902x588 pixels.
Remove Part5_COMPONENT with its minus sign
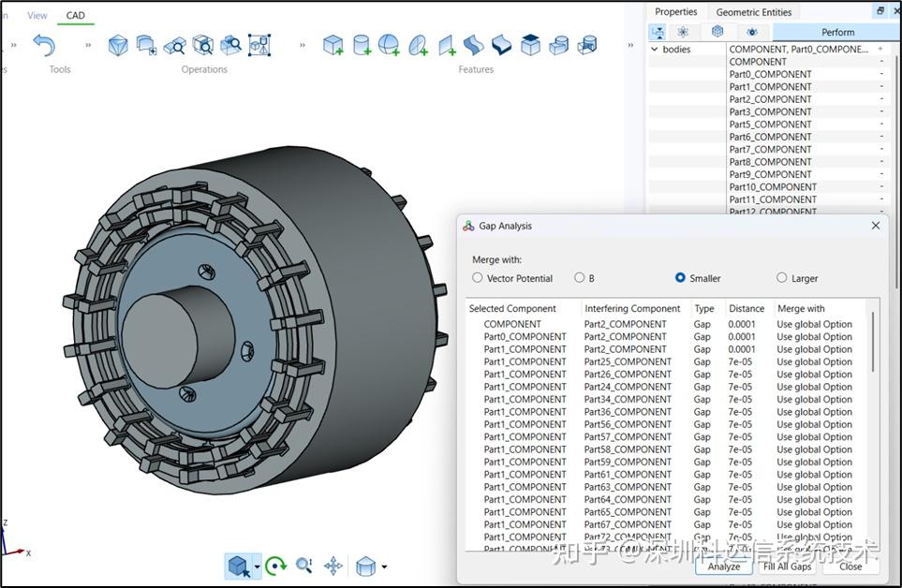tap(881, 125)
